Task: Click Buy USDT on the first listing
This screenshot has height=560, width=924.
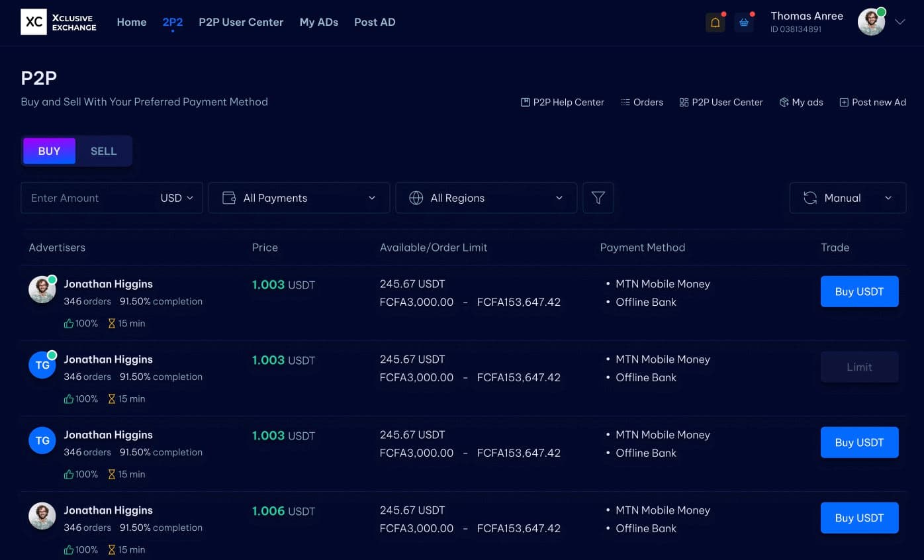Action: pyautogui.click(x=859, y=291)
